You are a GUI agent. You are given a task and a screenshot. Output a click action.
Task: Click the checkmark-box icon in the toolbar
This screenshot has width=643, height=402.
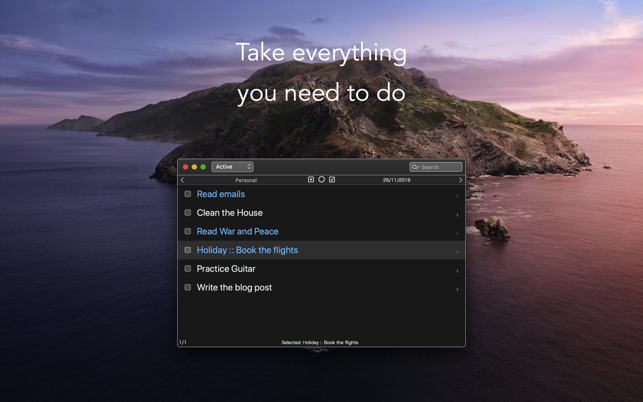pos(332,180)
